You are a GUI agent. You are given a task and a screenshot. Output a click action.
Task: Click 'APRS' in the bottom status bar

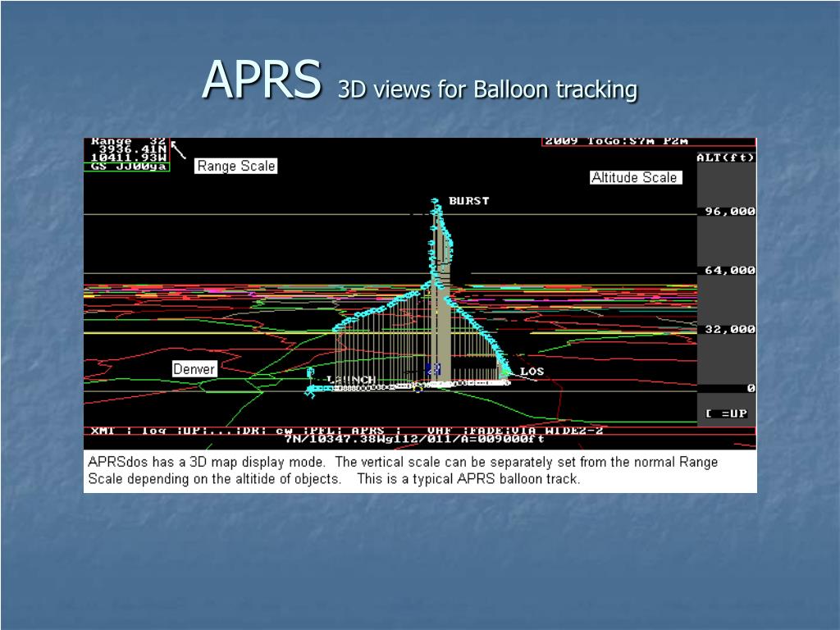[x=368, y=431]
